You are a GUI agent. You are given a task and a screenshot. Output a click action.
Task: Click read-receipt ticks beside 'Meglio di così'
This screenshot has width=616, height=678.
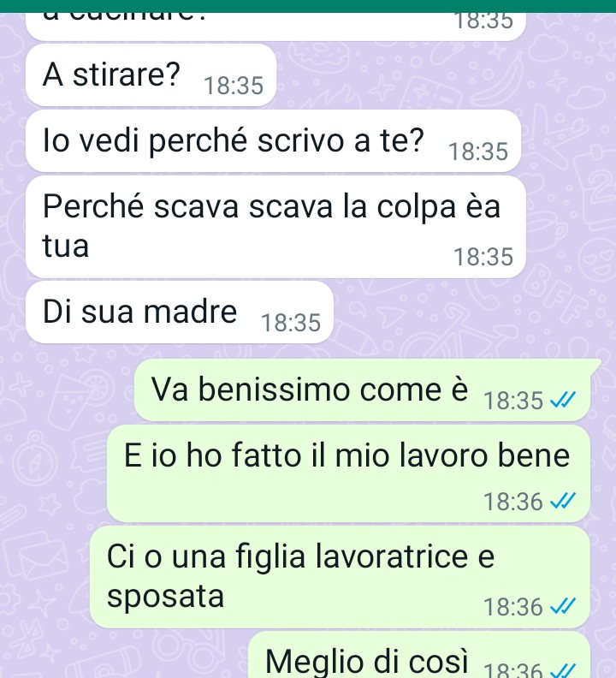(x=563, y=670)
